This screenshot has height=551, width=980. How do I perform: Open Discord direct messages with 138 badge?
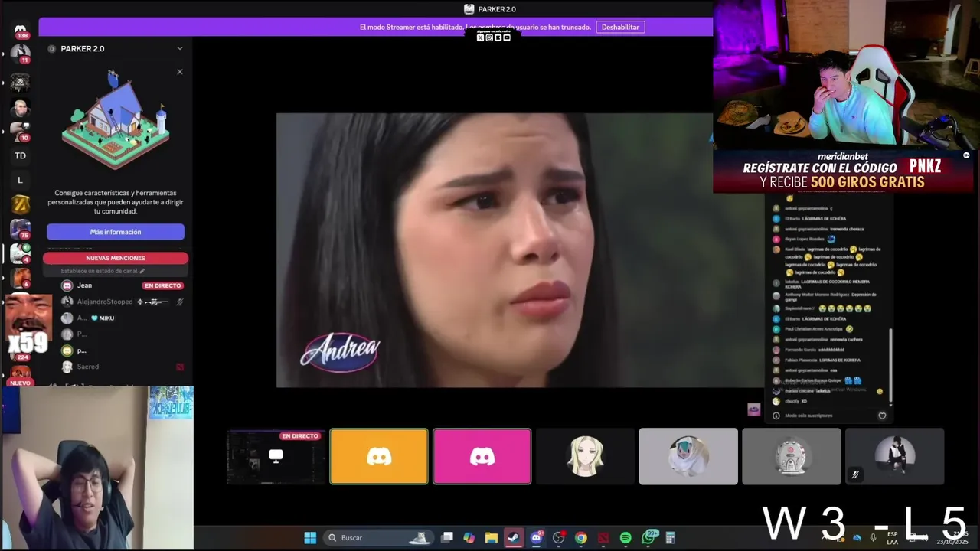tap(20, 30)
